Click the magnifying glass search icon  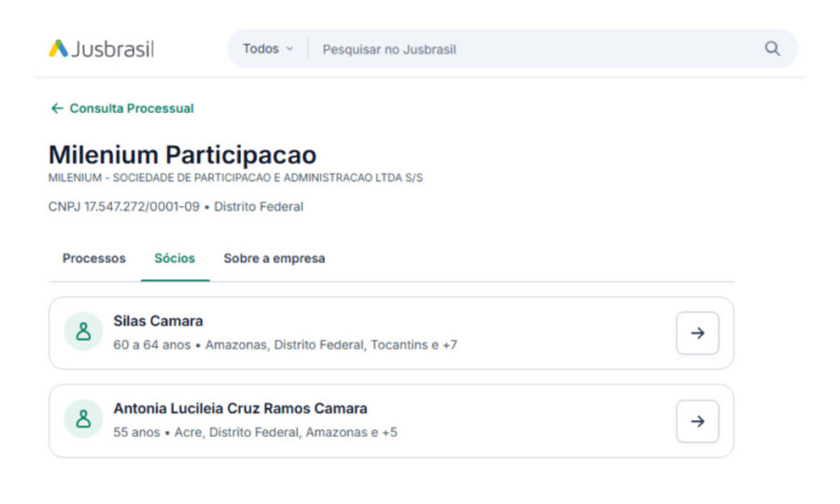click(x=772, y=49)
